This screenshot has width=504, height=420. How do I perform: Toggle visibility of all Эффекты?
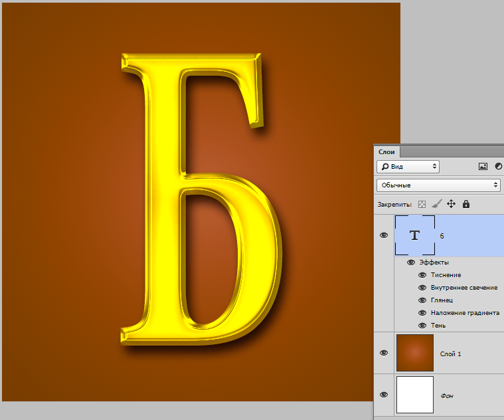[411, 262]
